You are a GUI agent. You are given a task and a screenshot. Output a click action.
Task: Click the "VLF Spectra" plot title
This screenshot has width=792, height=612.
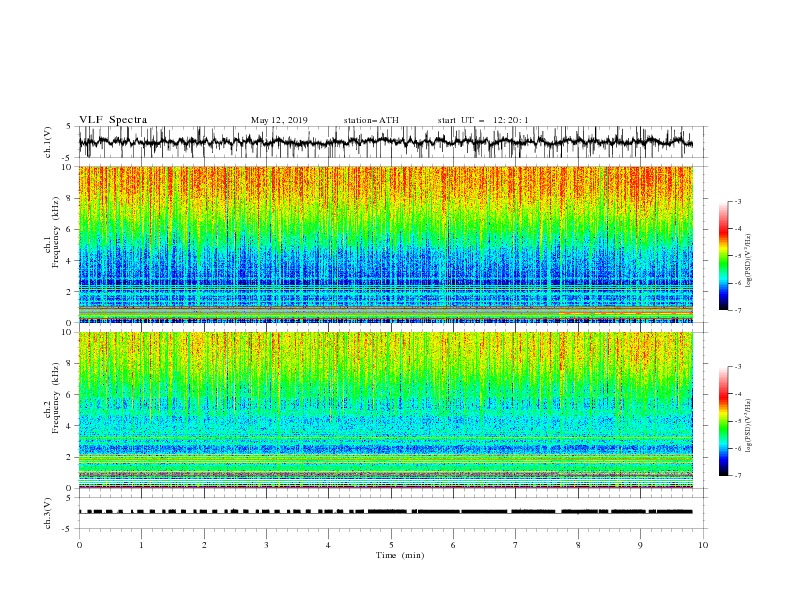click(x=113, y=120)
